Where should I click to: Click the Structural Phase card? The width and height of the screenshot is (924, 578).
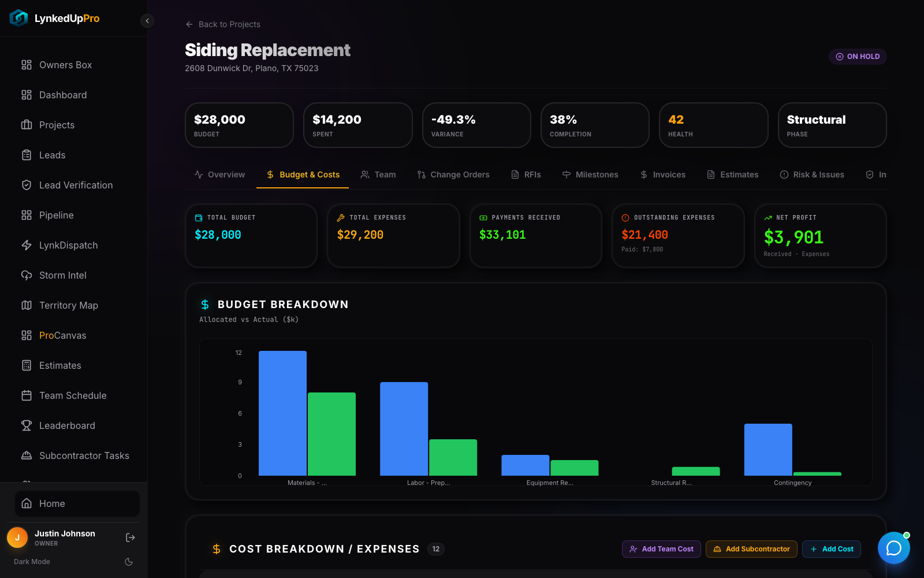click(x=832, y=125)
